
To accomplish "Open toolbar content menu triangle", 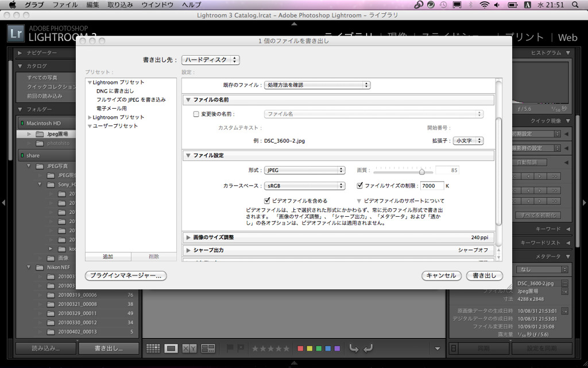I will 437,349.
